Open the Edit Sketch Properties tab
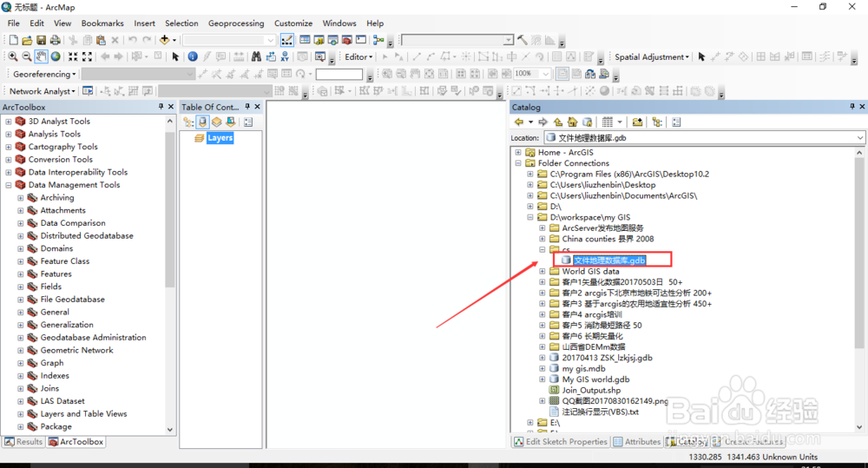868x468 pixels. pos(561,441)
